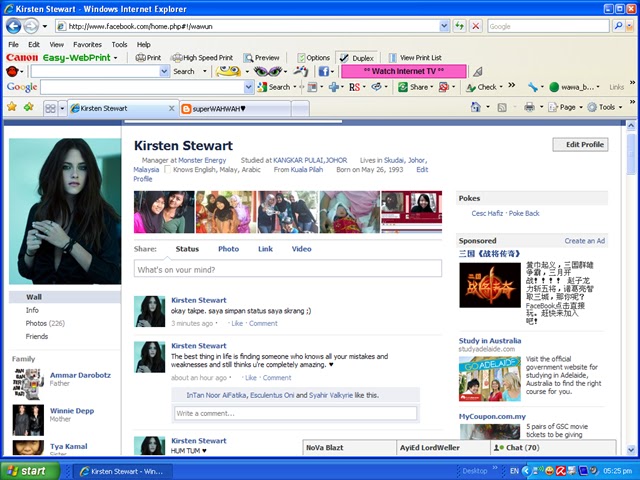
Task: Open Ammar Darobotz family profile
Action: click(80, 375)
